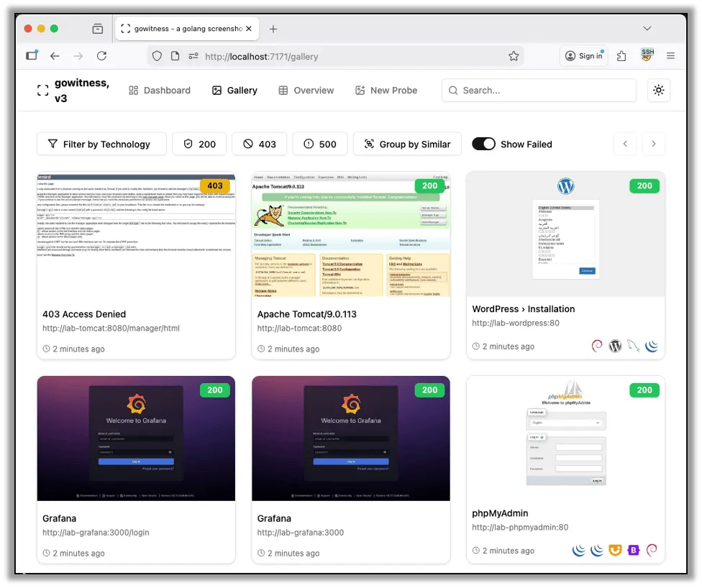This screenshot has height=588, width=702.
Task: Filter results by status 500
Action: tap(320, 144)
